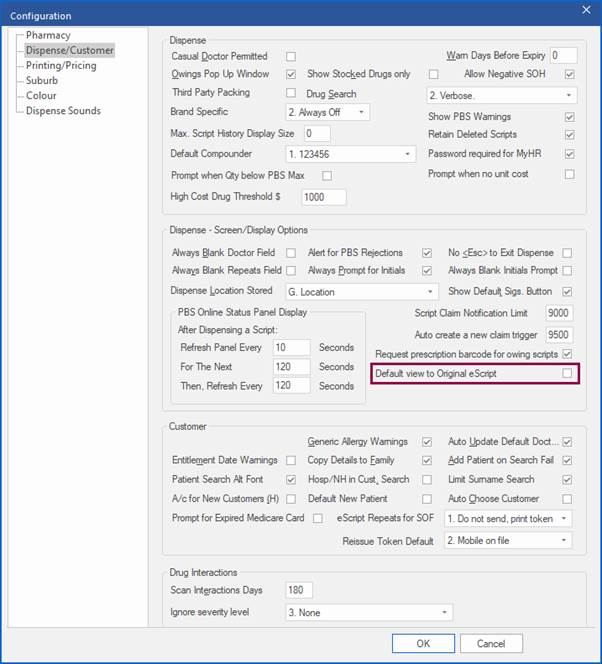Viewport: 602px width, 664px height.
Task: Enable Prompt when no unit cost
Action: point(569,174)
